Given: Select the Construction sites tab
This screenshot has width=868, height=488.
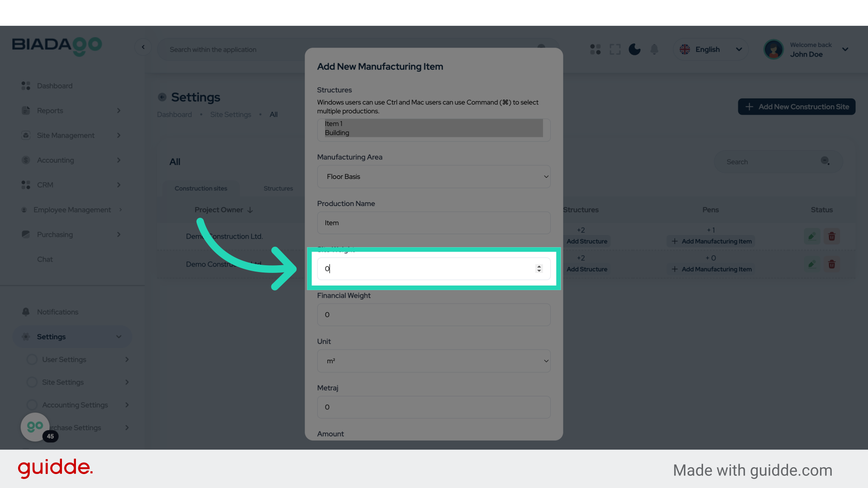Looking at the screenshot, I should 201,188.
